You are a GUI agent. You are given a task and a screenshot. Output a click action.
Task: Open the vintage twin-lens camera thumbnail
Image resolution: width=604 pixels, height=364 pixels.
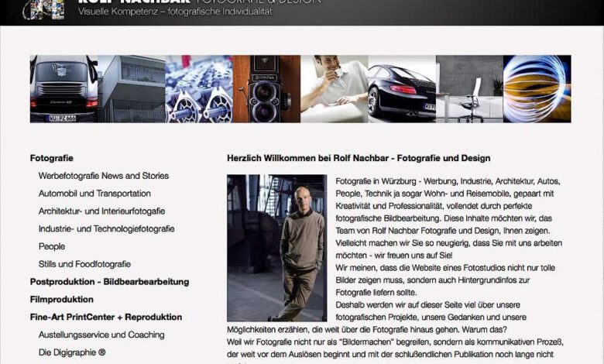coord(266,89)
